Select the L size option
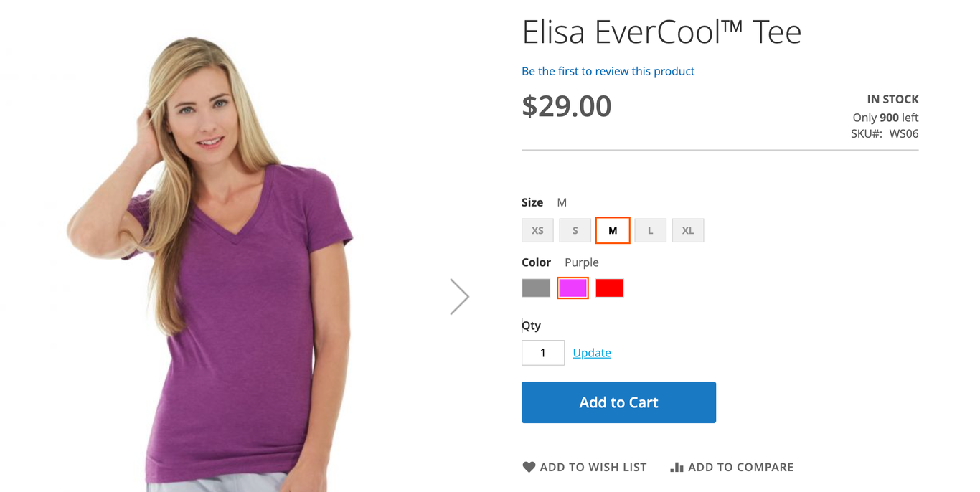This screenshot has width=980, height=492. tap(651, 230)
